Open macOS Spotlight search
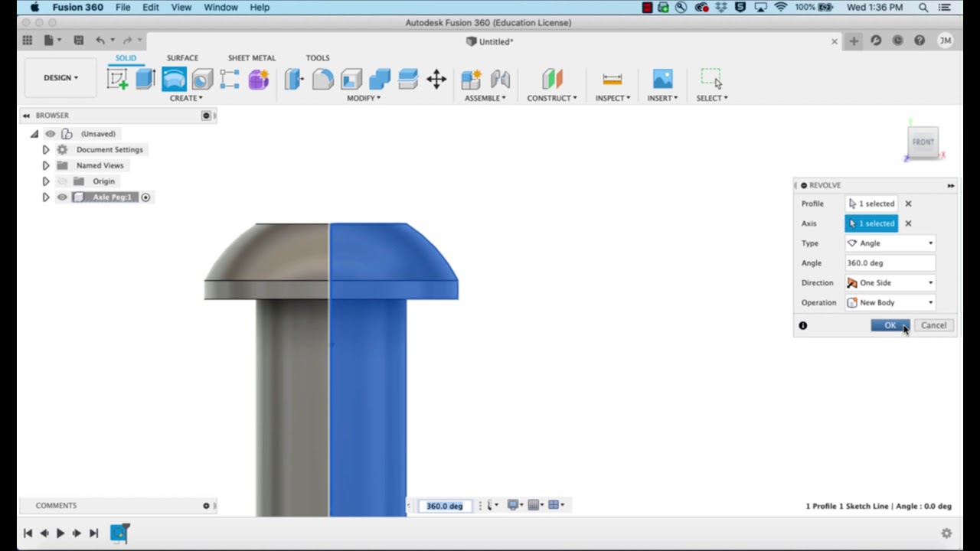Image resolution: width=980 pixels, height=551 pixels. [x=923, y=7]
